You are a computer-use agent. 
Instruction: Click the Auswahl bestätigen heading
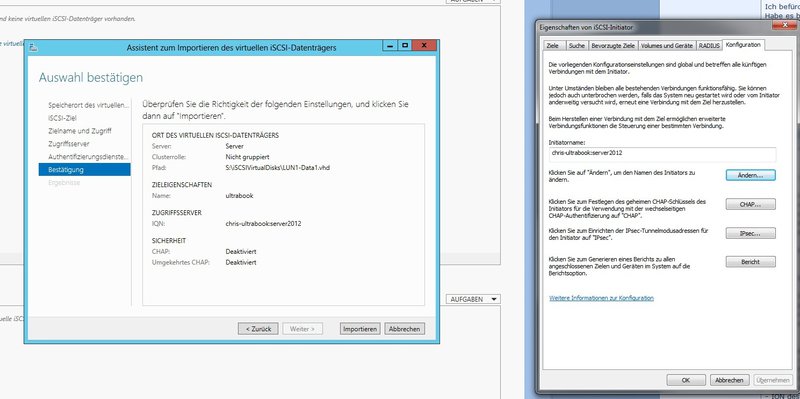pos(91,78)
